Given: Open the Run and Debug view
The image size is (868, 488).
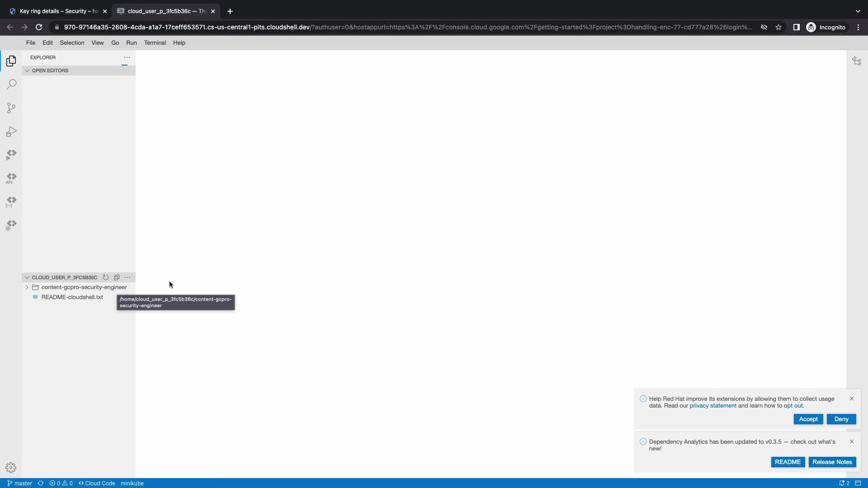Looking at the screenshot, I should 11,131.
